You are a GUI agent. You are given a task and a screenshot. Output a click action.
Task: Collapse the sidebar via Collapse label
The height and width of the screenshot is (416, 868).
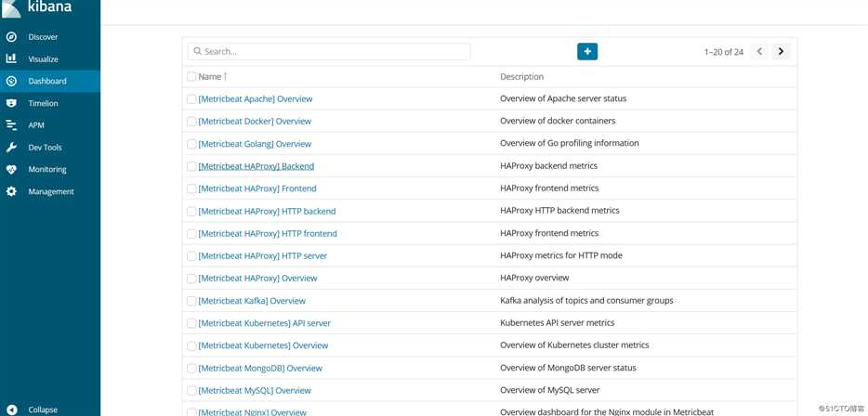click(x=43, y=409)
